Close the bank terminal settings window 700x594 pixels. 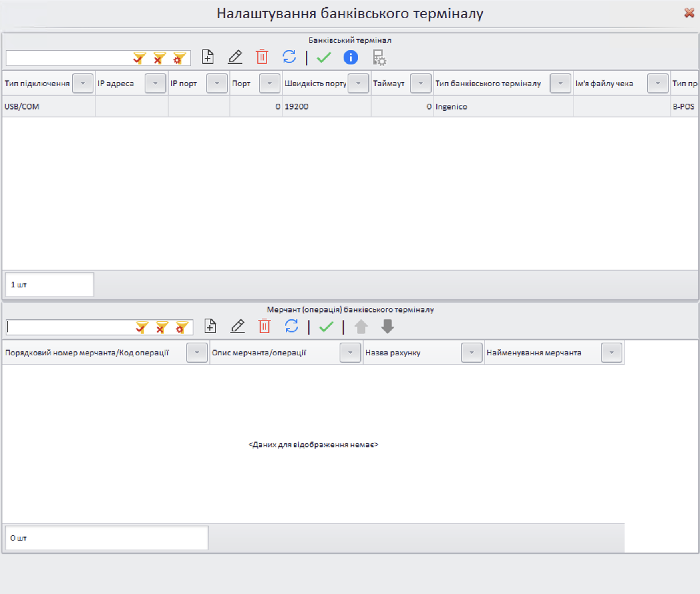(689, 13)
